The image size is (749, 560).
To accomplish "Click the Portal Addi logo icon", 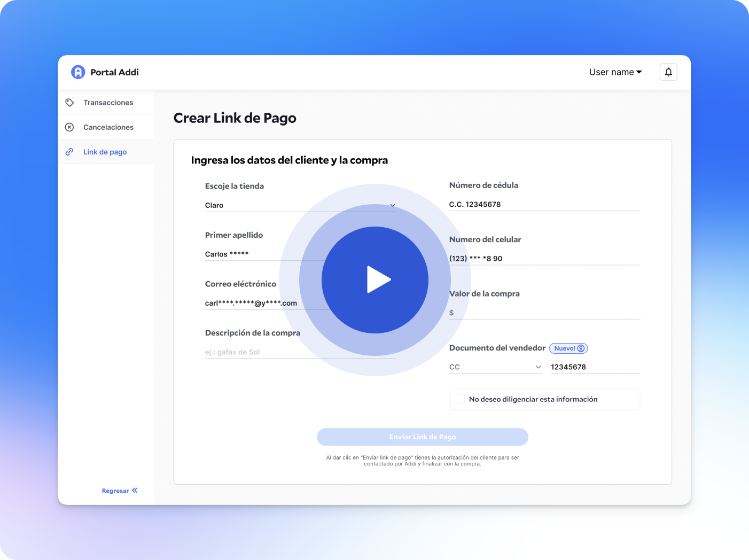I will 78,72.
